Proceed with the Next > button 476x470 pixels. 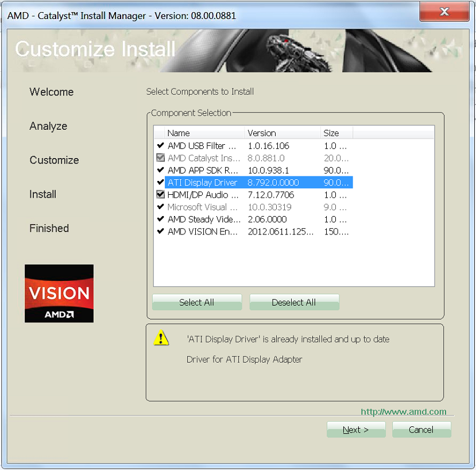(356, 430)
